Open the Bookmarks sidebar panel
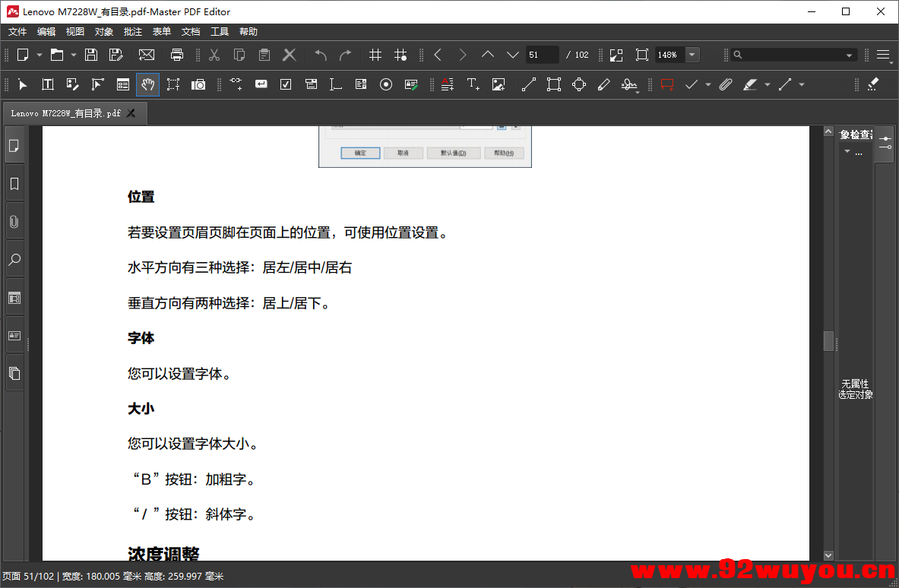This screenshot has width=899, height=588. [x=14, y=183]
